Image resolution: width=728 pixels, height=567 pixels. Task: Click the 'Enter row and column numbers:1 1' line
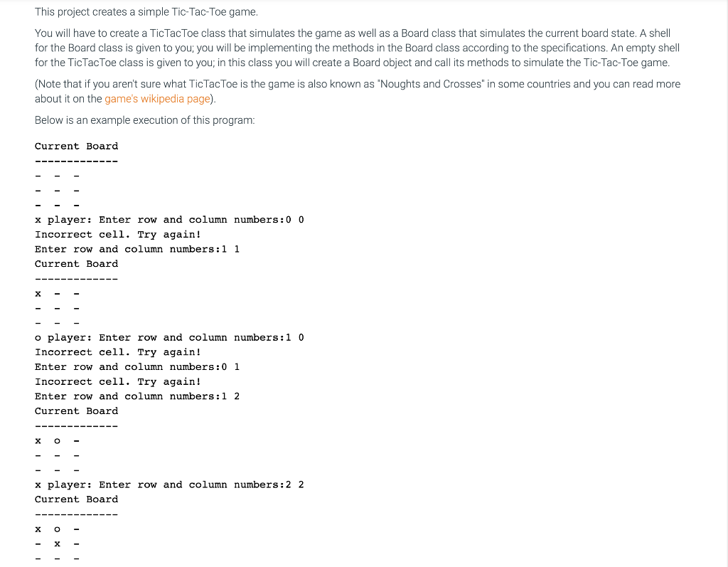(x=137, y=250)
